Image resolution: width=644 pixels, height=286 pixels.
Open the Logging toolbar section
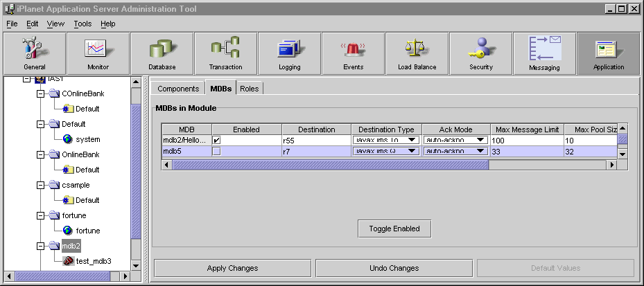[x=290, y=53]
